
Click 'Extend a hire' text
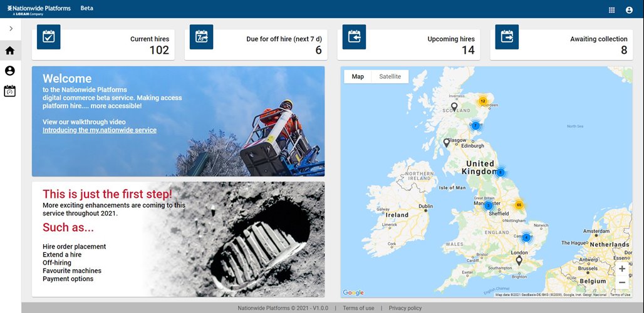click(x=62, y=255)
